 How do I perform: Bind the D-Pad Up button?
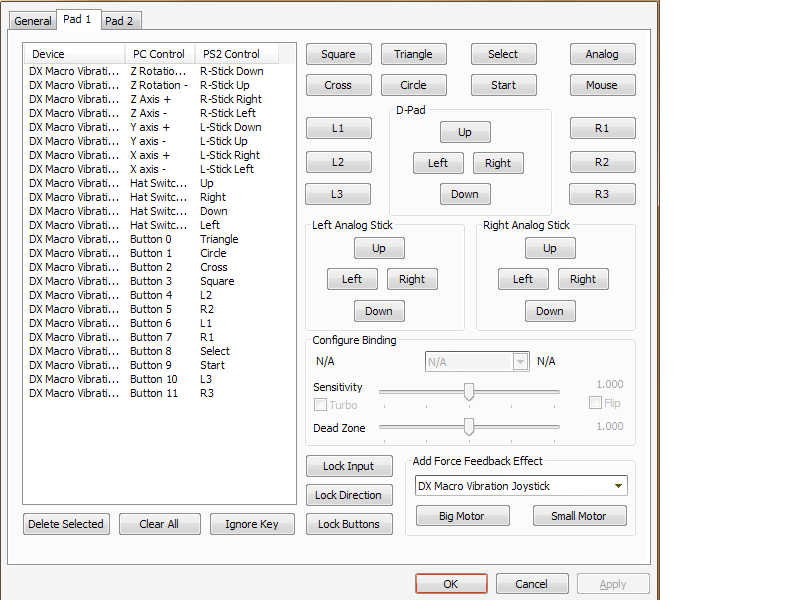465,132
